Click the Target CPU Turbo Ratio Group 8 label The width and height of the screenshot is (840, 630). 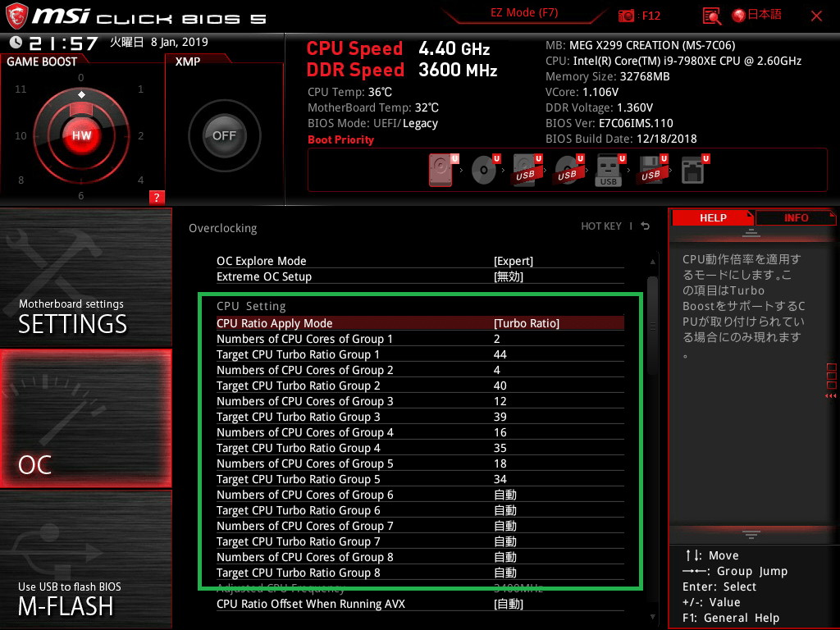point(299,572)
